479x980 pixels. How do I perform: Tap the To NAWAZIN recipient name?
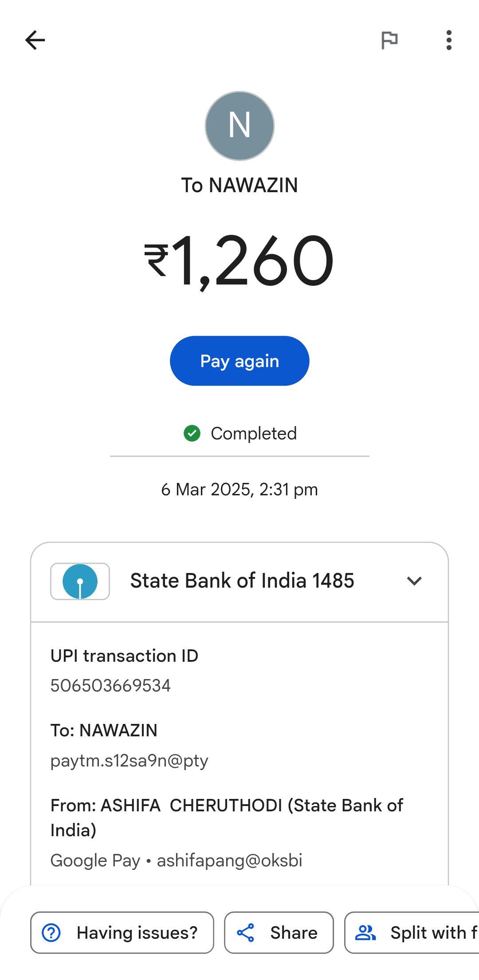click(239, 185)
